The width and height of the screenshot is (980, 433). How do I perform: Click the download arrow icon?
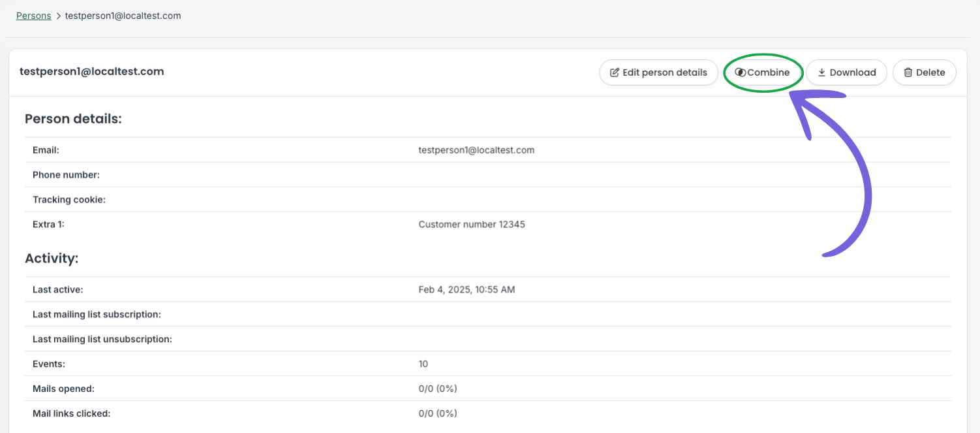[821, 72]
